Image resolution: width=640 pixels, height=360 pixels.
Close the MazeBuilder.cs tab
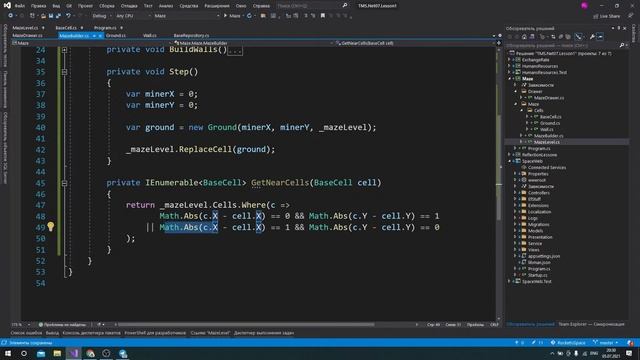pos(100,36)
